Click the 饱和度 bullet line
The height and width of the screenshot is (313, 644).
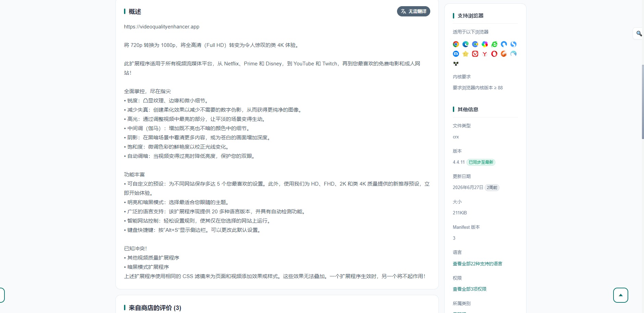click(176, 147)
